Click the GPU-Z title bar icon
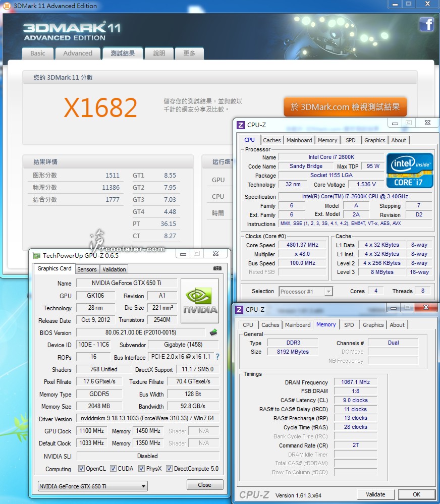This screenshot has height=504, width=440. coord(37,256)
